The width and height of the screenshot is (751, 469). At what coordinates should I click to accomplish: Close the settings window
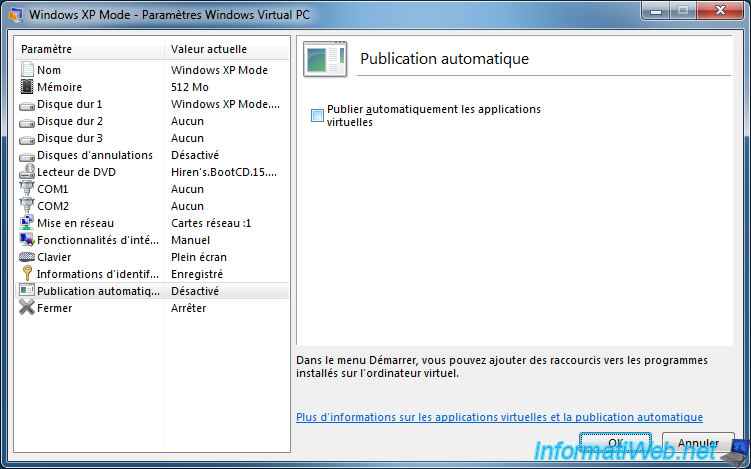720,11
